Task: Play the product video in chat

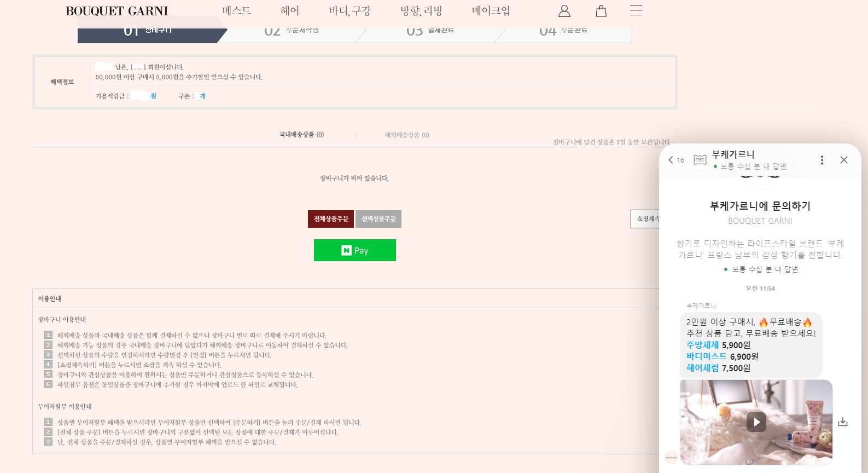Action: pos(756,422)
